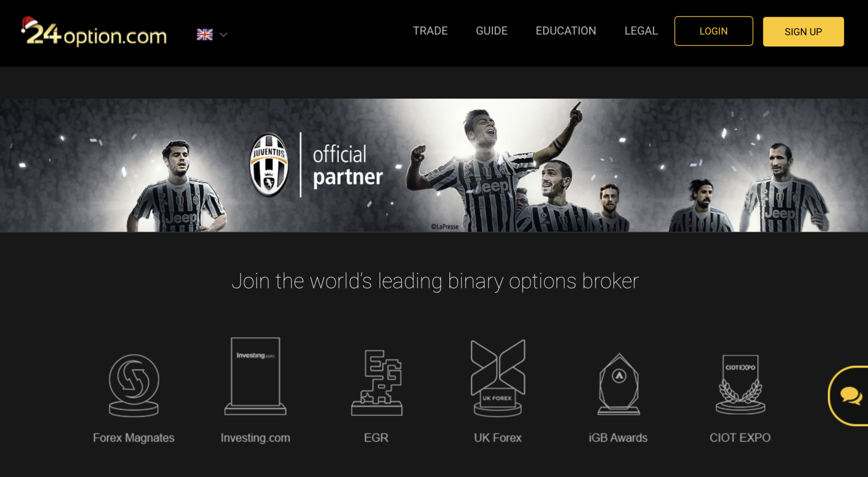Click the official partner banner text
This screenshot has height=477, width=868.
point(348,166)
